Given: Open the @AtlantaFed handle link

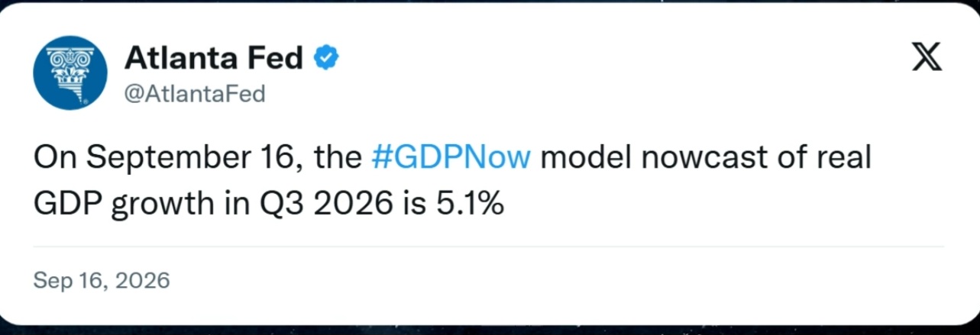Looking at the screenshot, I should [x=194, y=94].
